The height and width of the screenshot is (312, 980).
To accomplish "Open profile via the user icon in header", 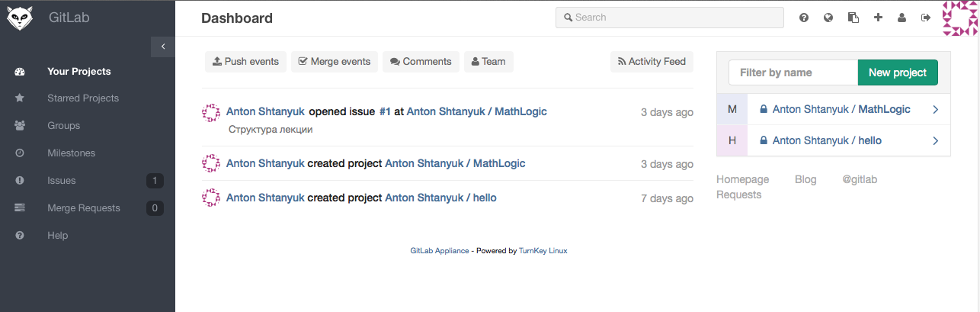I will point(902,18).
